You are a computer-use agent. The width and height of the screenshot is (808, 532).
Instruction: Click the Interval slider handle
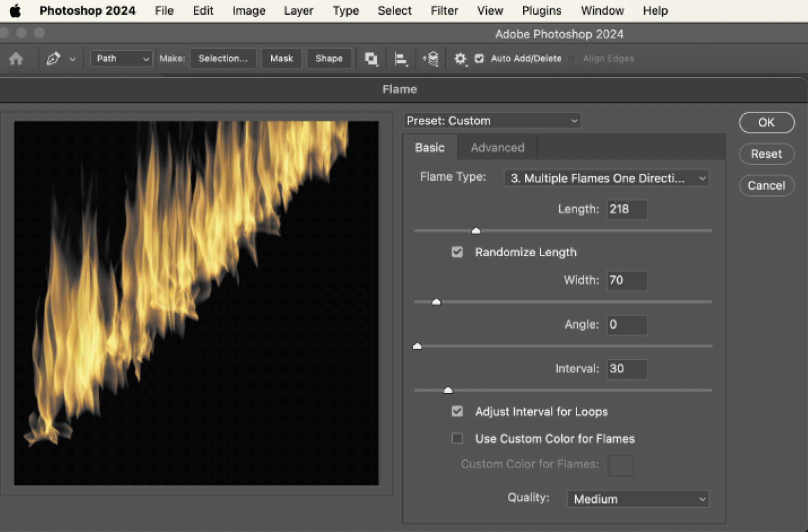tap(448, 390)
